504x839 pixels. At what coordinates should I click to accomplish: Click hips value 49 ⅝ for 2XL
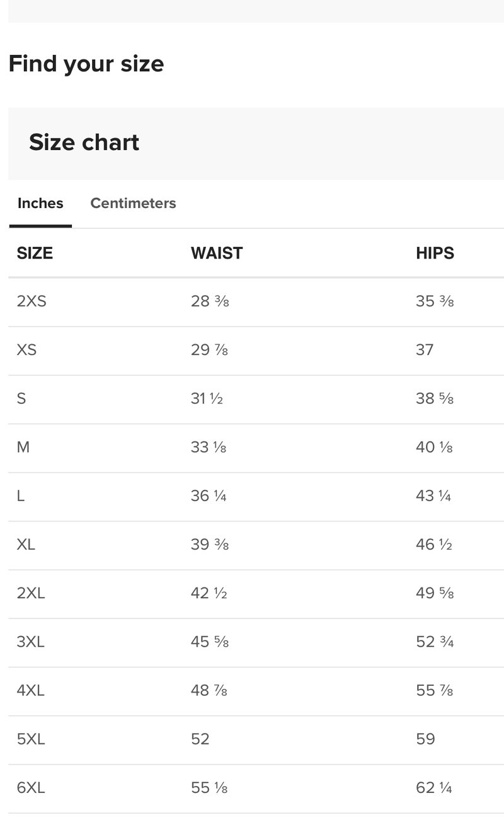click(x=435, y=593)
